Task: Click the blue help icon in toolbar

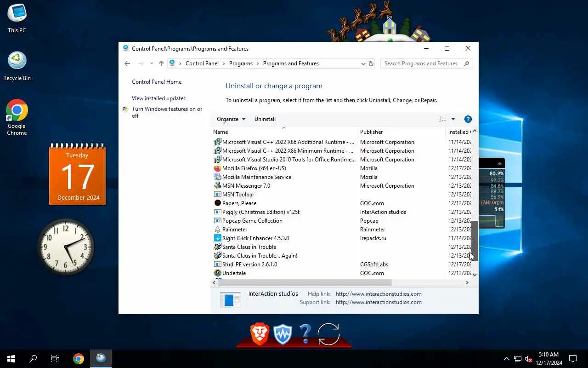Action: [x=468, y=119]
